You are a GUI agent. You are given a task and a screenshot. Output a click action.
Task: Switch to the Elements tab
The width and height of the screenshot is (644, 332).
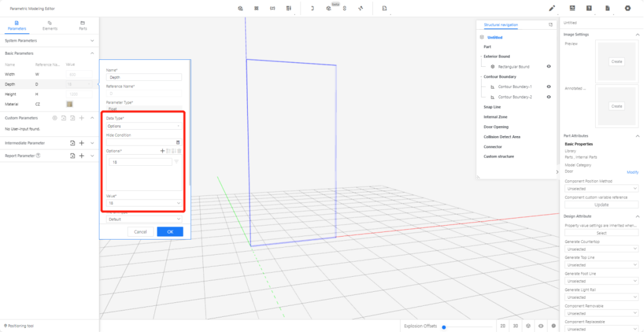[50, 25]
